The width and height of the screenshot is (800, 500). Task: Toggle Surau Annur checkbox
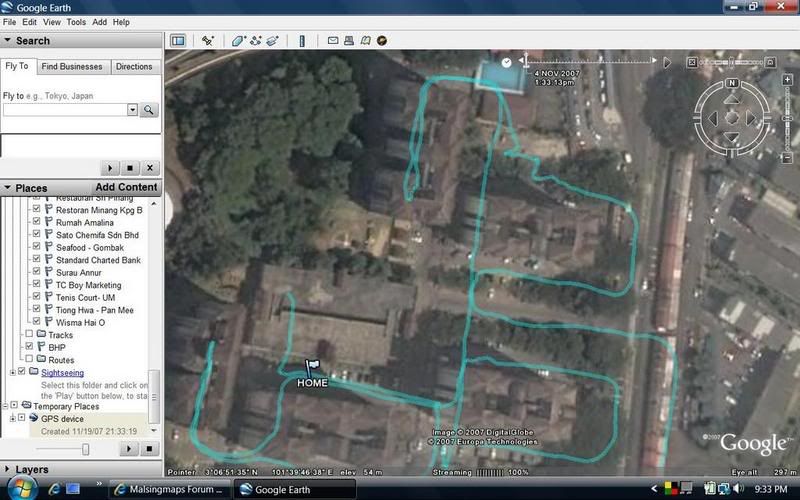[36, 271]
